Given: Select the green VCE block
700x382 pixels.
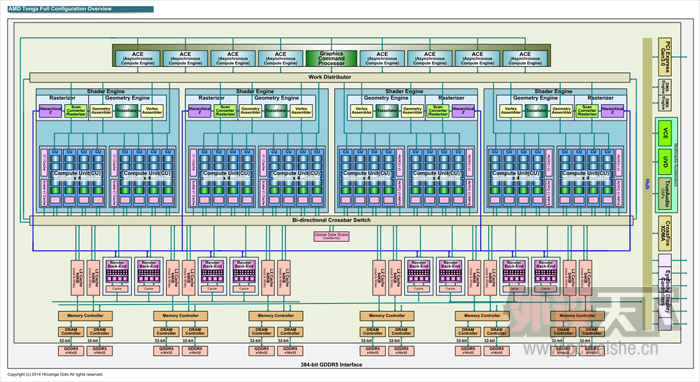Looking at the screenshot, I should tap(665, 132).
